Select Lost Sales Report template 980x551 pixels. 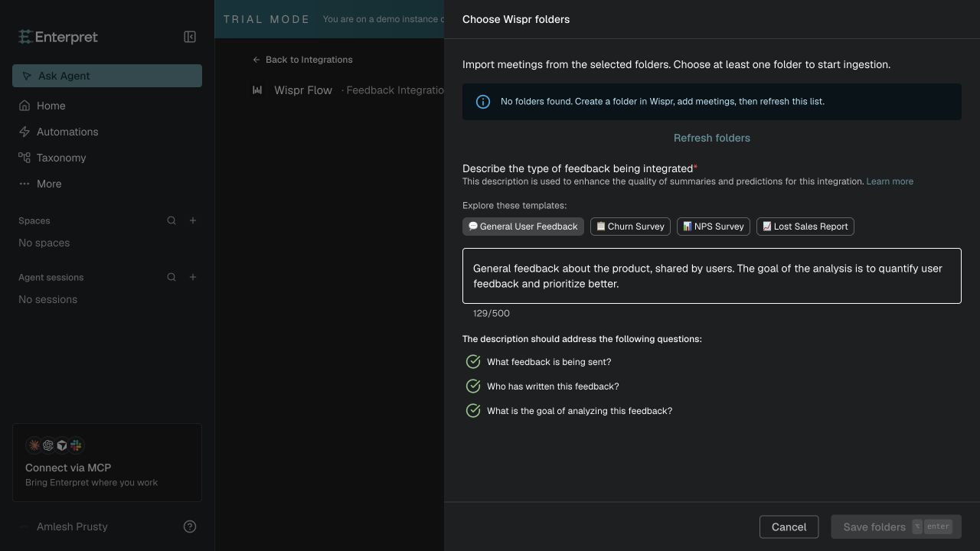coord(805,227)
